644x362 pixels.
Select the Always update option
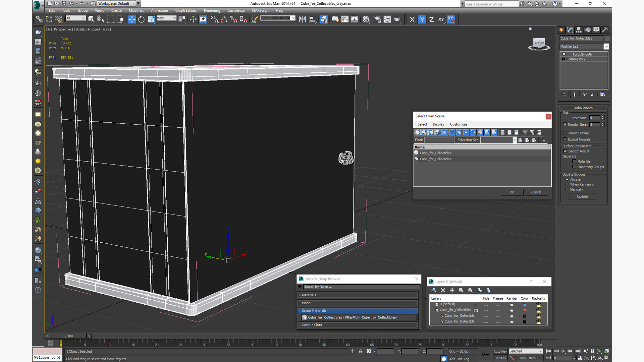(x=567, y=179)
